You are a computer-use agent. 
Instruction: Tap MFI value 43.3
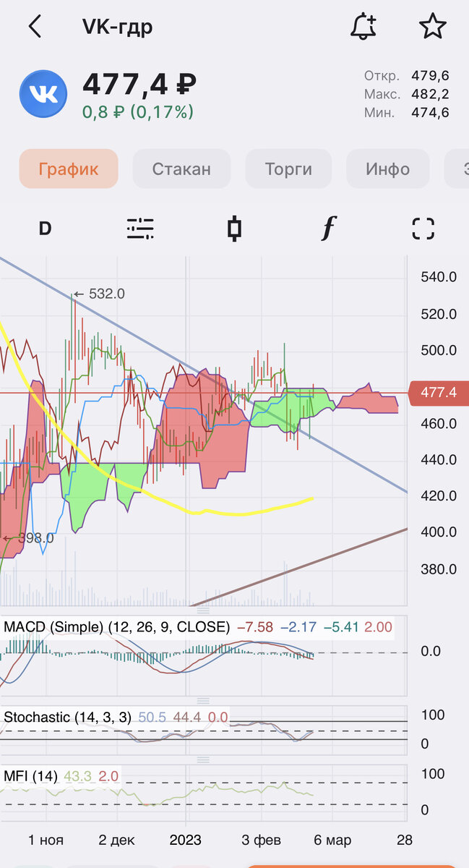pyautogui.click(x=77, y=776)
